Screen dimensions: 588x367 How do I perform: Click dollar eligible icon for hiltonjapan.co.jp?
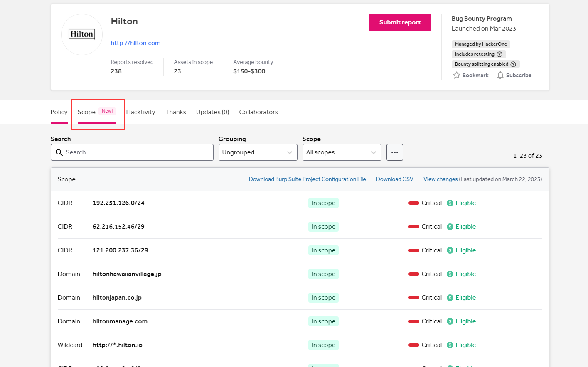tap(450, 298)
